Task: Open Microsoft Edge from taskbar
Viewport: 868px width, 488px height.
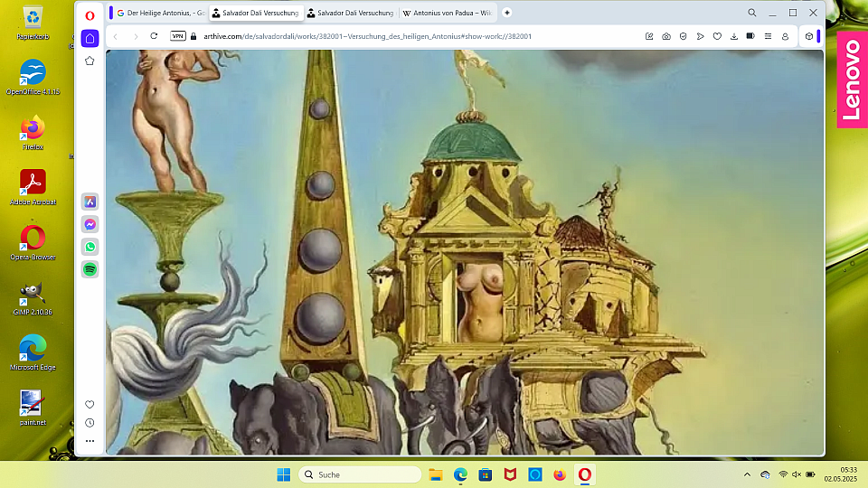Action: pos(460,474)
